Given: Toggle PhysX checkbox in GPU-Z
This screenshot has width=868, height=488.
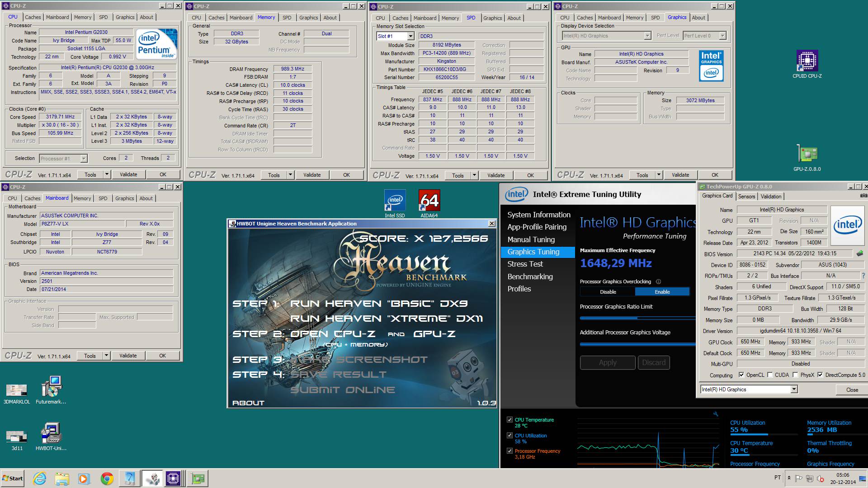Looking at the screenshot, I should [795, 375].
